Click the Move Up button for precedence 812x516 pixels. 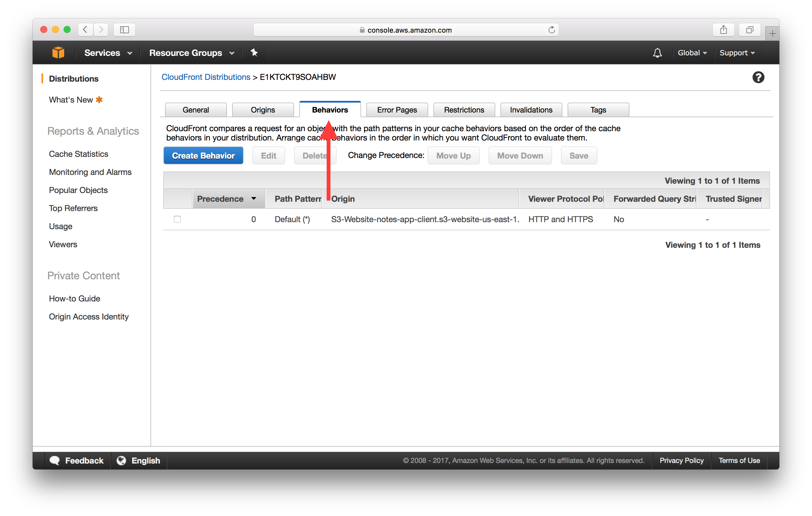[453, 156]
